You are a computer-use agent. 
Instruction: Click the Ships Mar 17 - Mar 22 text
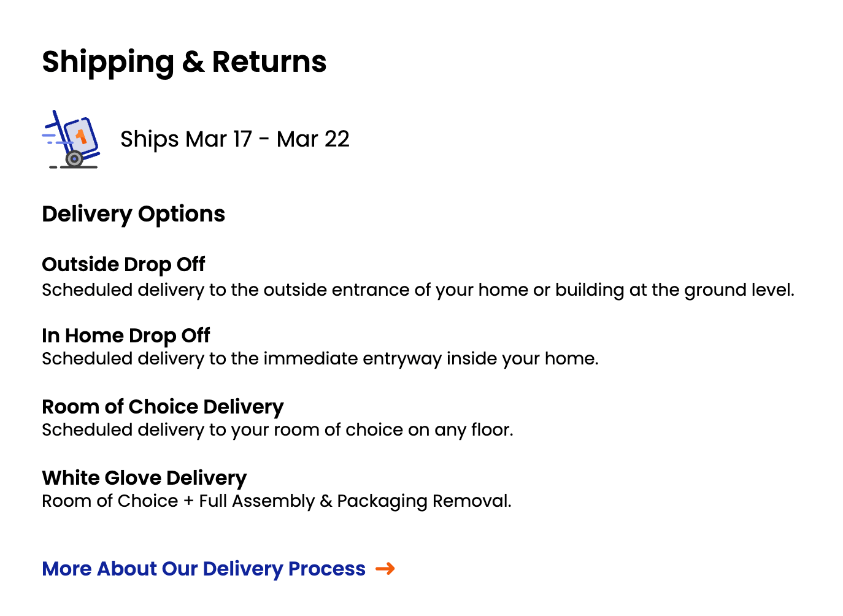tap(235, 139)
